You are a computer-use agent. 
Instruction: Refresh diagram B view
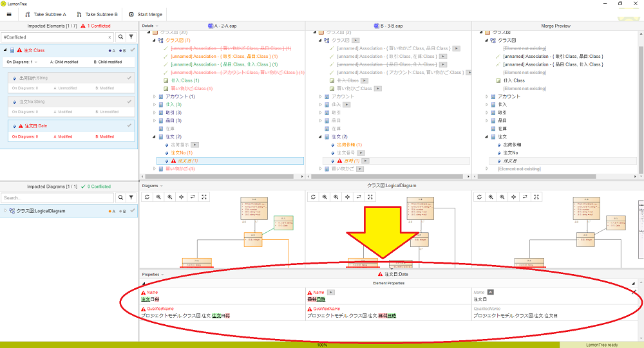coord(313,197)
